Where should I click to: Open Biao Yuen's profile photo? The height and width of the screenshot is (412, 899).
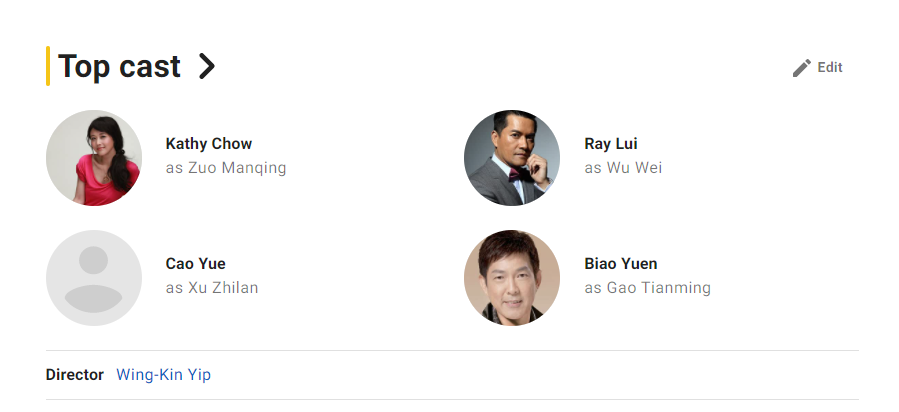512,278
